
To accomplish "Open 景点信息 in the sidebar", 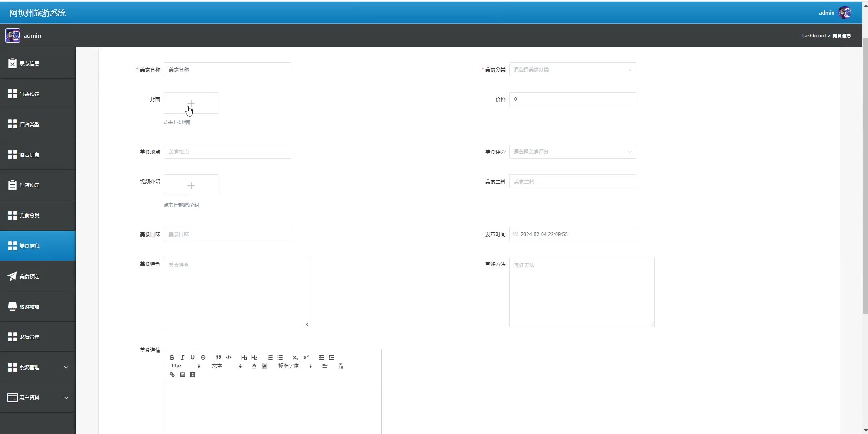I will (38, 63).
